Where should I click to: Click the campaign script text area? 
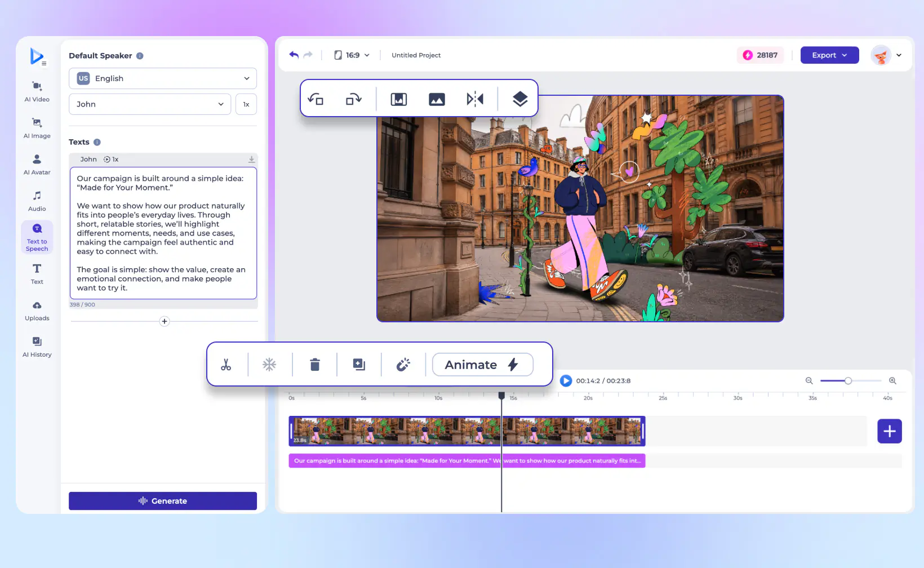click(163, 233)
